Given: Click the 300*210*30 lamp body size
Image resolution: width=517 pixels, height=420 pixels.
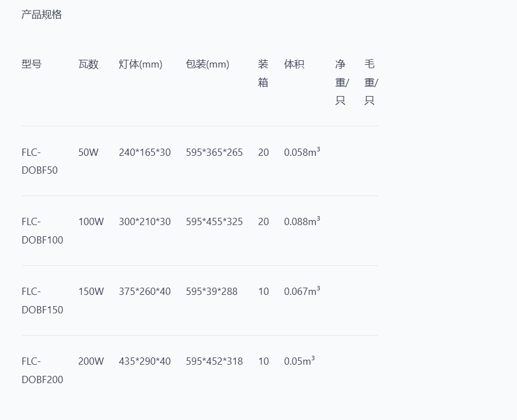Looking at the screenshot, I should [145, 222].
